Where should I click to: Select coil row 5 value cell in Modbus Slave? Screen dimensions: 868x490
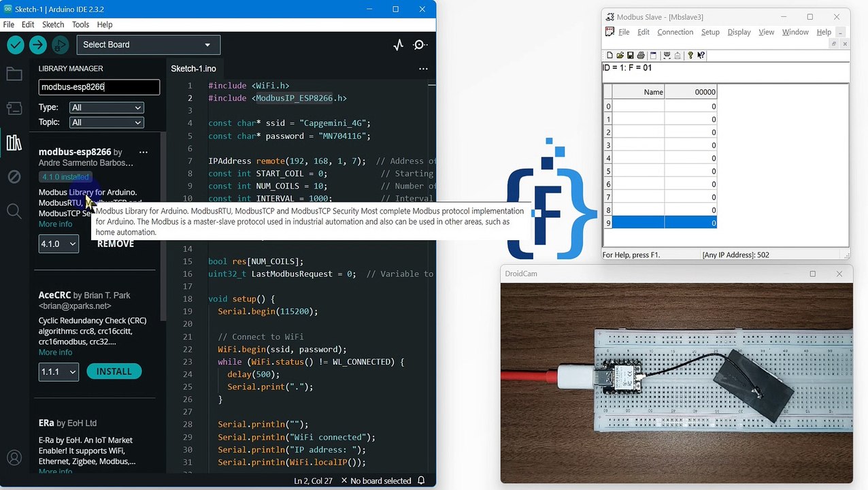(x=690, y=171)
